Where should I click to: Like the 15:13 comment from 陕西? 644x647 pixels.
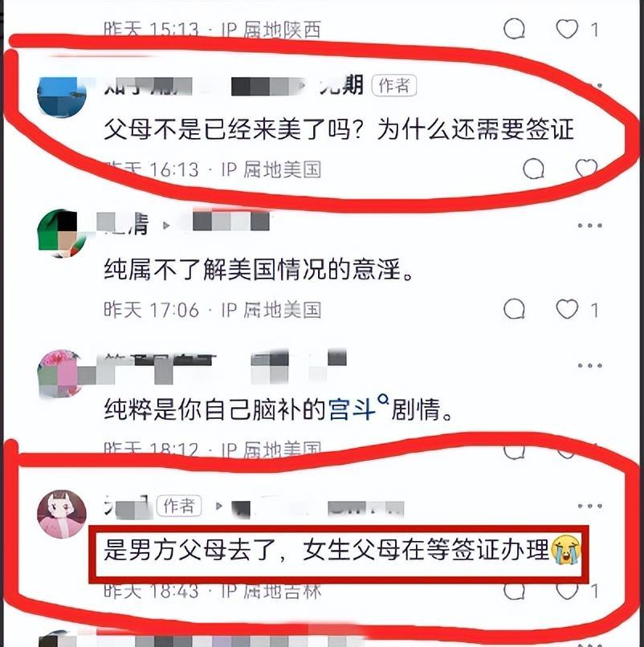[567, 29]
